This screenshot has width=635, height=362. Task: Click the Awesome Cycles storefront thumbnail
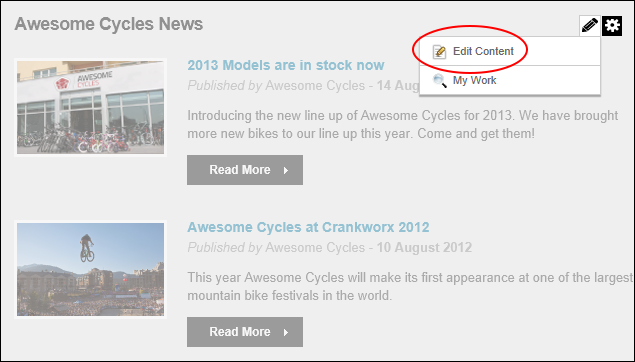click(x=90, y=107)
